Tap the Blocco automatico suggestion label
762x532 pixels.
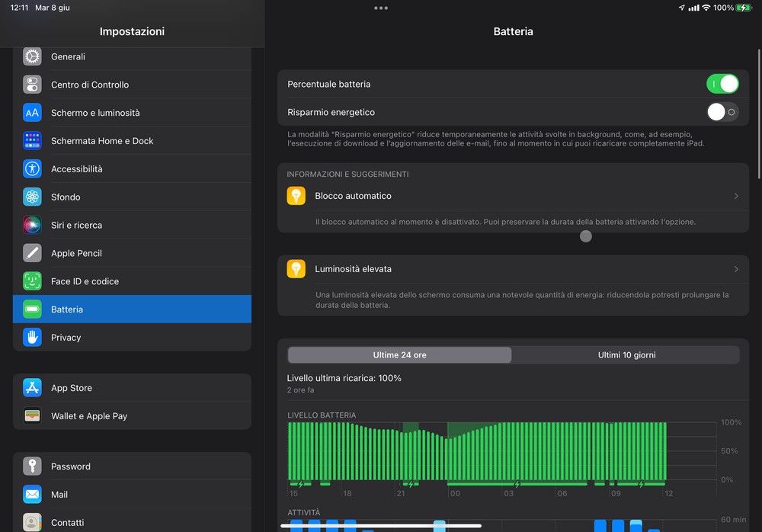pyautogui.click(x=353, y=196)
